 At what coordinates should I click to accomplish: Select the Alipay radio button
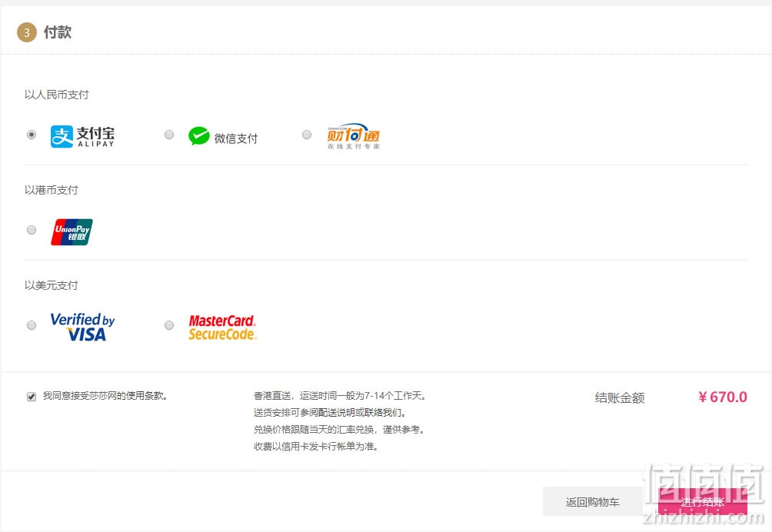click(x=32, y=135)
